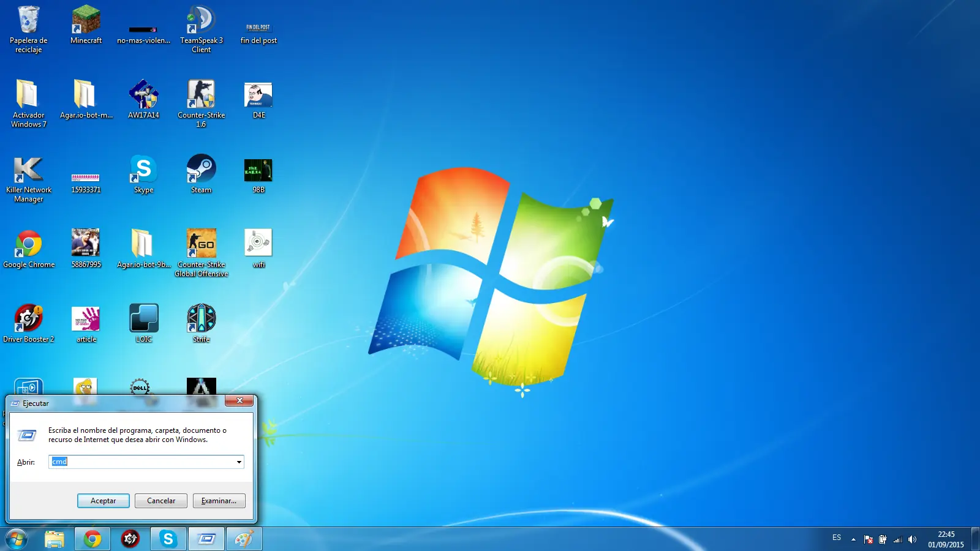
Task: Open Driver Booster 2 shortcut
Action: (28, 323)
